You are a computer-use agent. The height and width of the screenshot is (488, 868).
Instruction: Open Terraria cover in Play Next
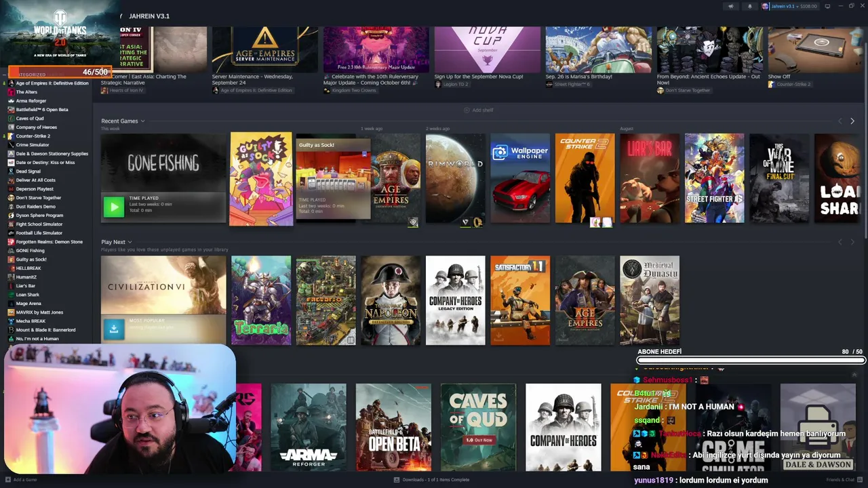261,300
